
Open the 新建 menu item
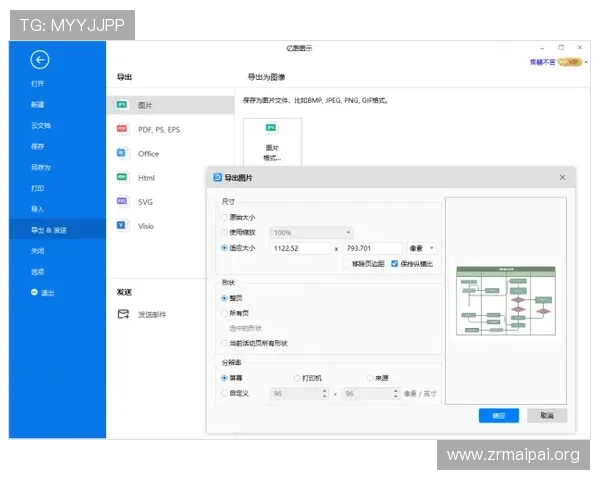38,104
